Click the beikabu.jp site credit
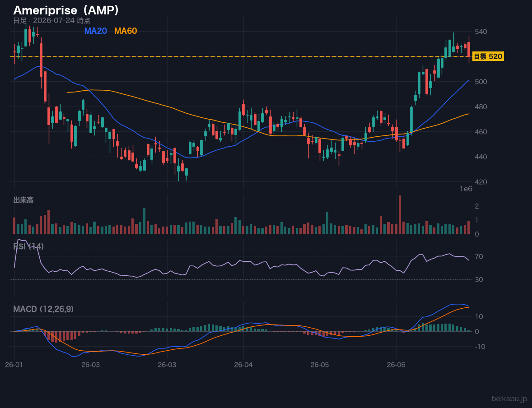The height and width of the screenshot is (408, 532). pos(509,399)
